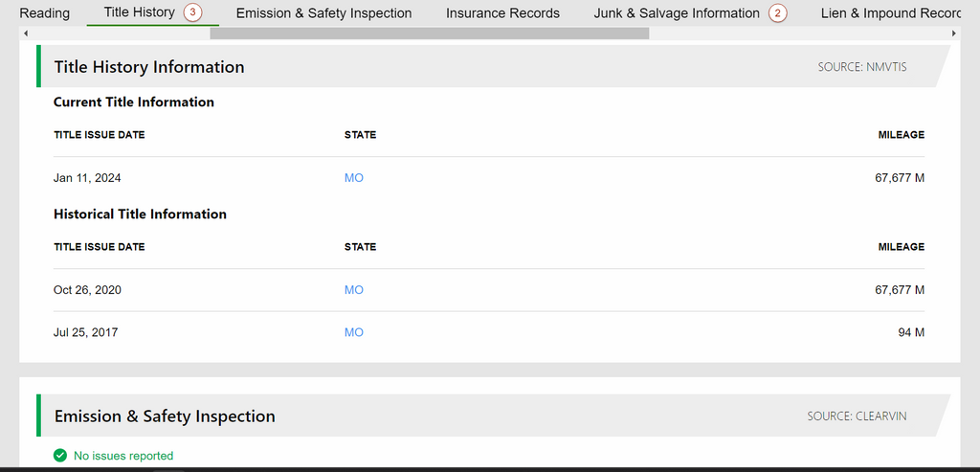Click the SOURCE: CLEARVIN label
Image resolution: width=980 pixels, height=472 pixels.
tap(857, 416)
